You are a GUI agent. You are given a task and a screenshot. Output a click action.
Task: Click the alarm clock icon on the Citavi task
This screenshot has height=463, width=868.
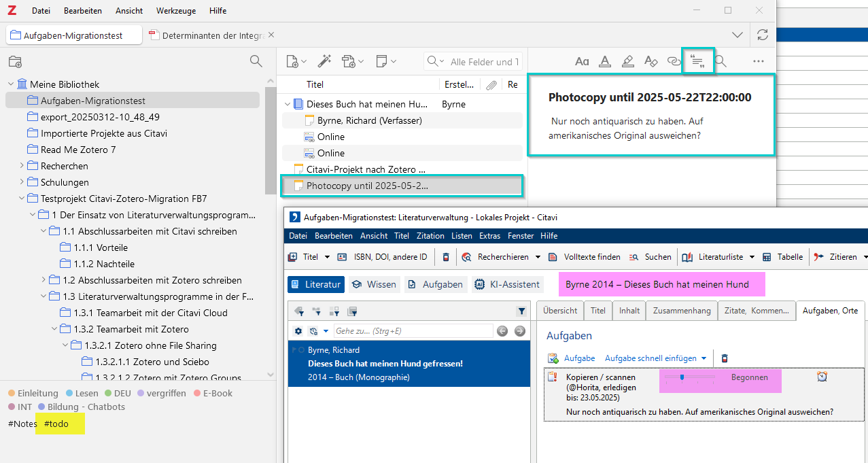822,377
